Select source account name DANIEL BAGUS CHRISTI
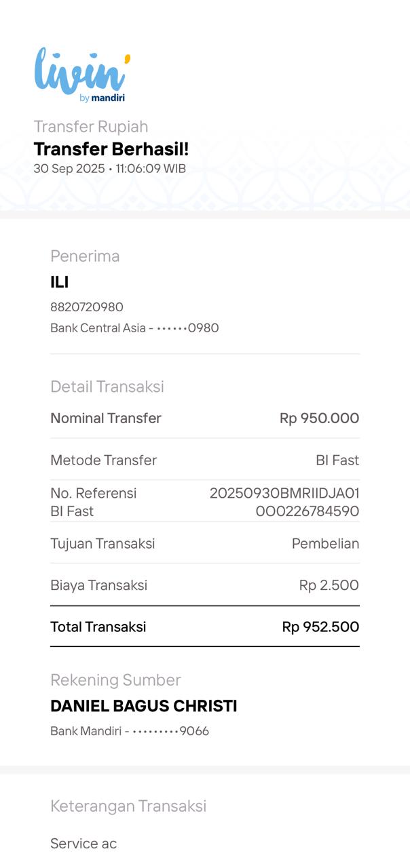This screenshot has width=410, height=868. click(144, 707)
